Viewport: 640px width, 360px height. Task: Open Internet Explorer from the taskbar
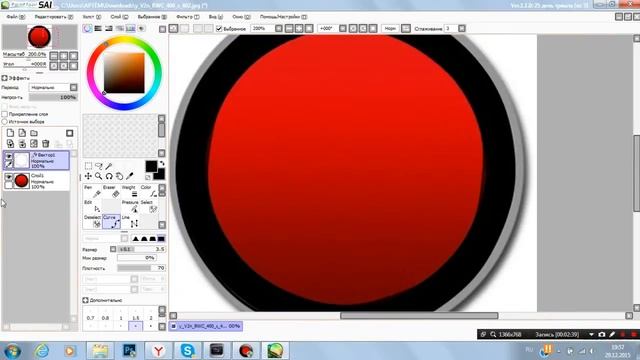[x=42, y=351]
